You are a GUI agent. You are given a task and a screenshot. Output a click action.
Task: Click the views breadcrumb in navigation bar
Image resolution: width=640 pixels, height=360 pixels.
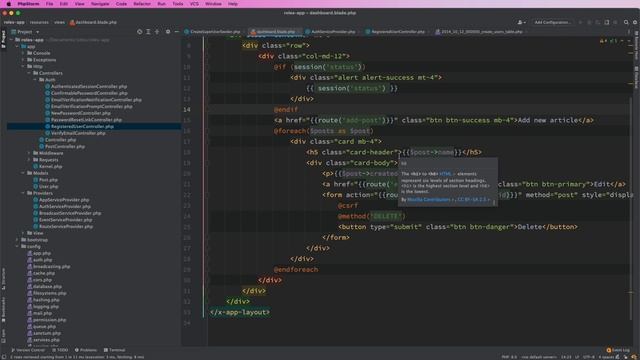pyautogui.click(x=60, y=22)
